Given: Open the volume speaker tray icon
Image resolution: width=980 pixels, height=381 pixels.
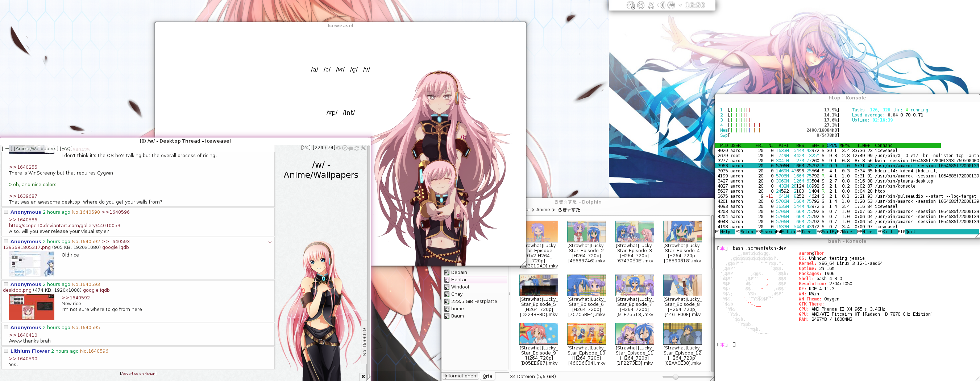Looking at the screenshot, I should pyautogui.click(x=661, y=5).
